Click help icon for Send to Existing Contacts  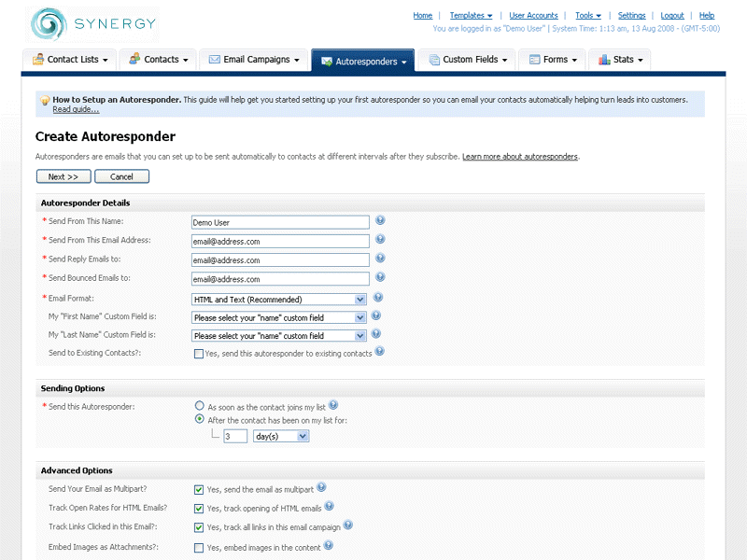(x=380, y=352)
